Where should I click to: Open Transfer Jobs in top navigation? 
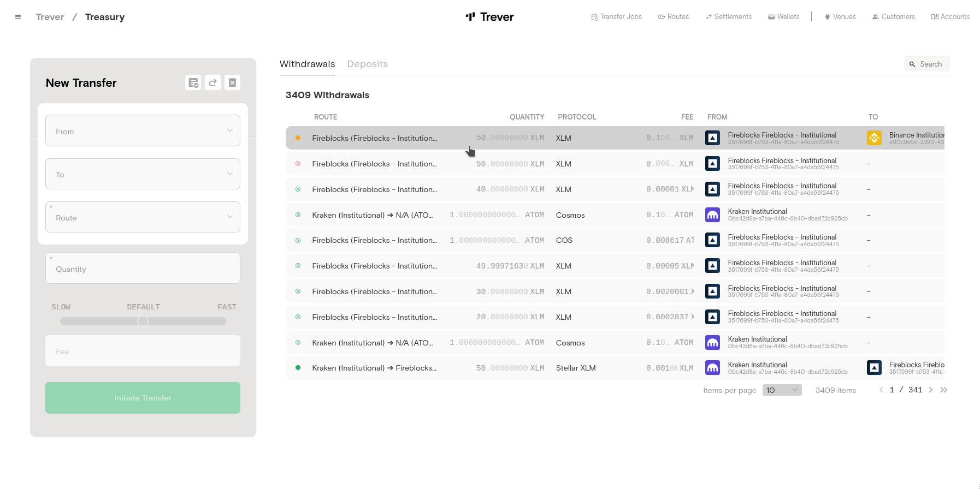(616, 17)
